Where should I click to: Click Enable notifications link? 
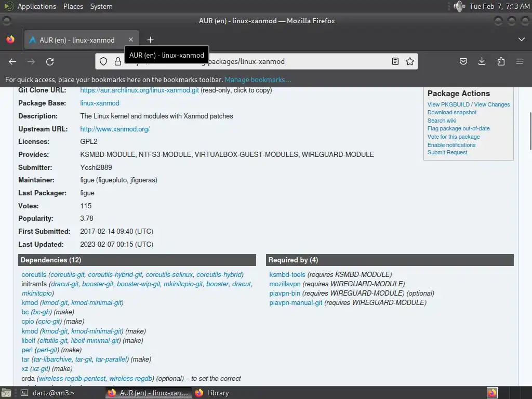pos(451,145)
